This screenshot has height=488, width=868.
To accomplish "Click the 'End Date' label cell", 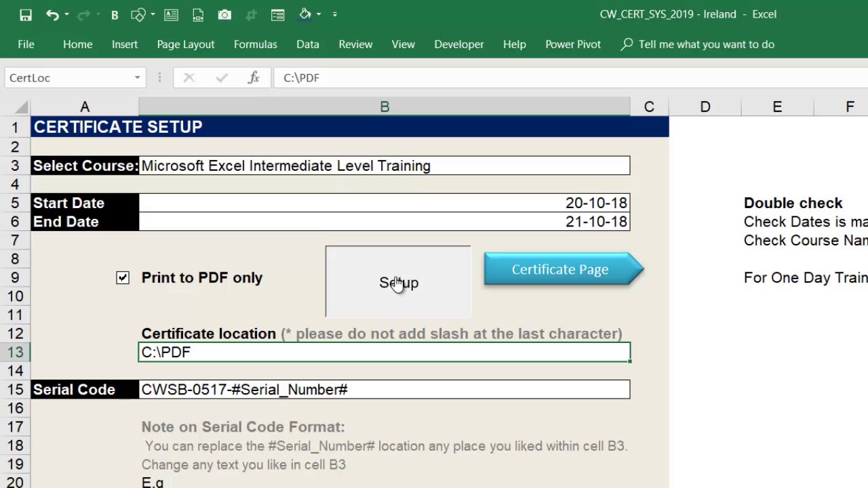I will 85,222.
